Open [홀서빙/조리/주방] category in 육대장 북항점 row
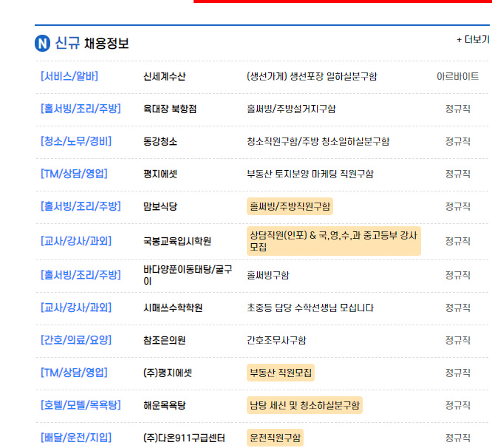 pyautogui.click(x=81, y=109)
